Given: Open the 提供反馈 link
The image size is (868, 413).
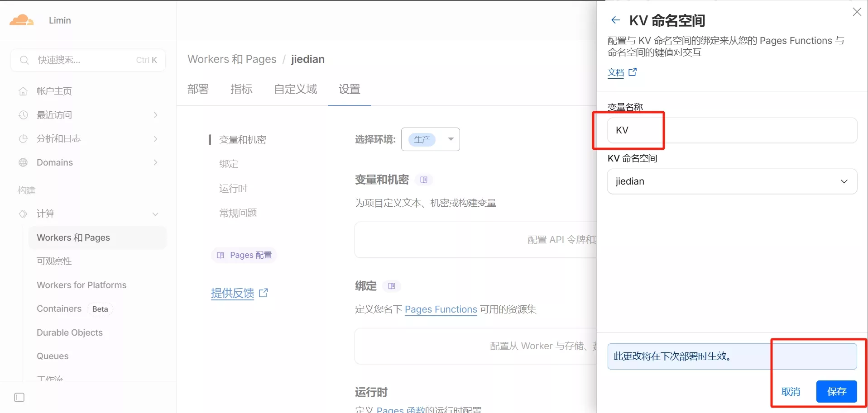Looking at the screenshot, I should [232, 293].
